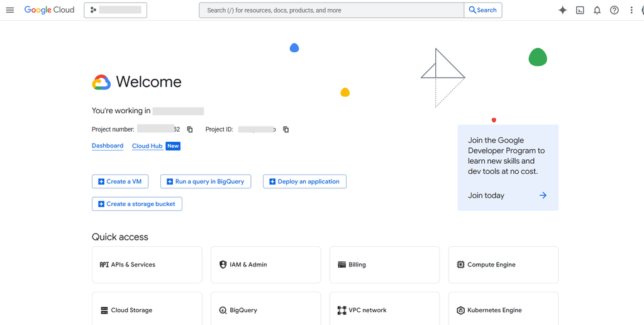Focus the resource search field
The image size is (644, 325).
point(331,10)
